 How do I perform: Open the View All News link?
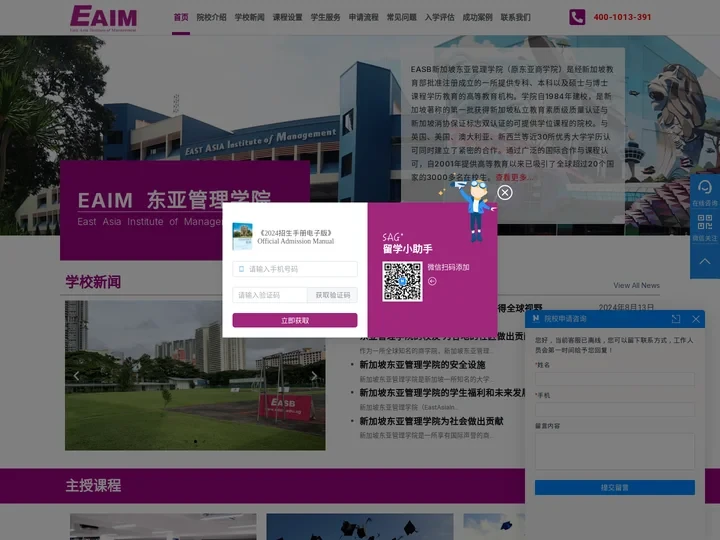(x=636, y=285)
